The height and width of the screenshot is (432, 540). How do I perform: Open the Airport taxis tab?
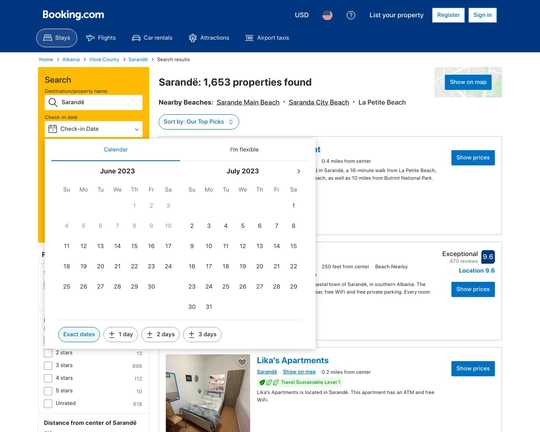pyautogui.click(x=267, y=38)
